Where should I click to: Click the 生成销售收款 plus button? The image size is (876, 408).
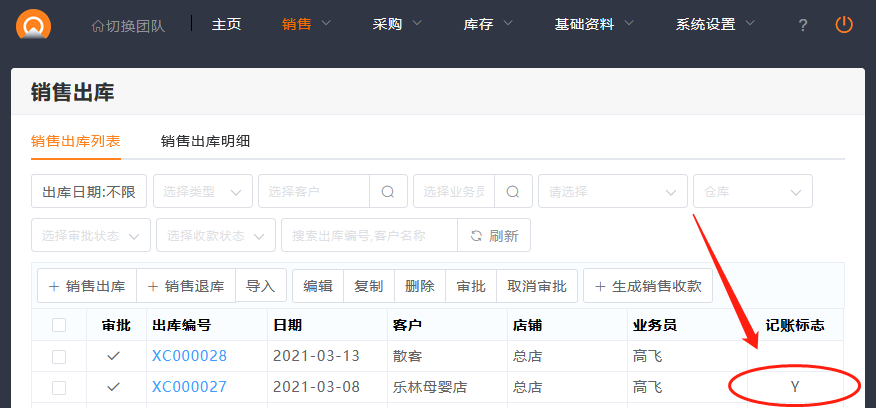(x=648, y=286)
